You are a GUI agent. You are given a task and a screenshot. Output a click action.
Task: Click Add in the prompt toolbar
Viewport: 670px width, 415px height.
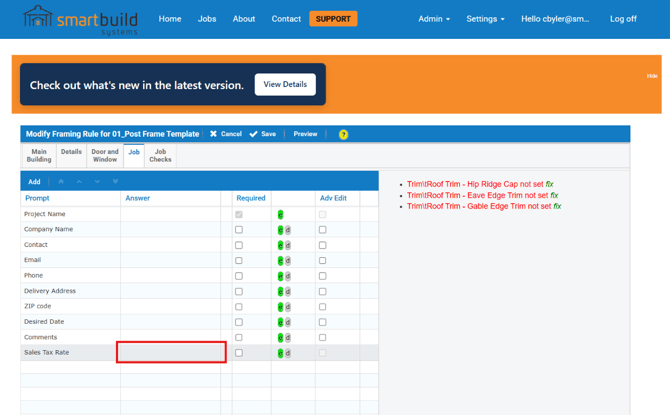34,182
